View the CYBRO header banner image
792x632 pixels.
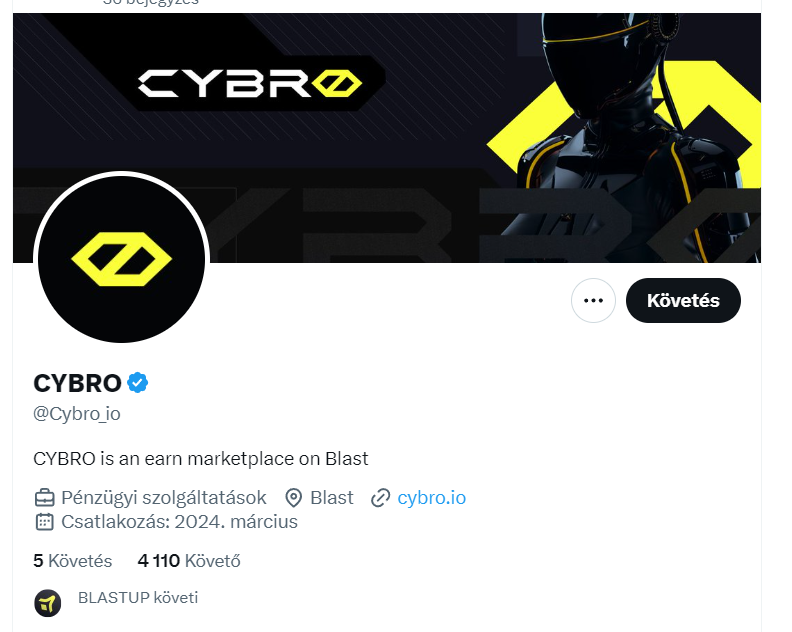pos(386,138)
